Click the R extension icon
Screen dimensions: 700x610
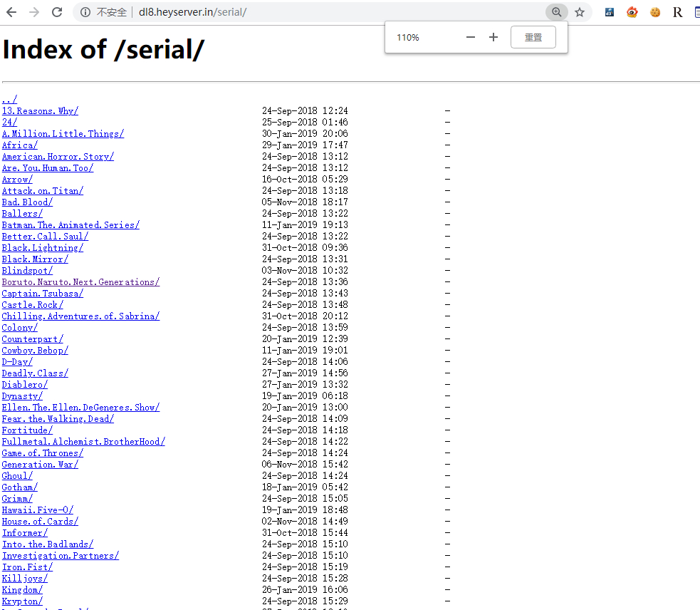coord(677,12)
